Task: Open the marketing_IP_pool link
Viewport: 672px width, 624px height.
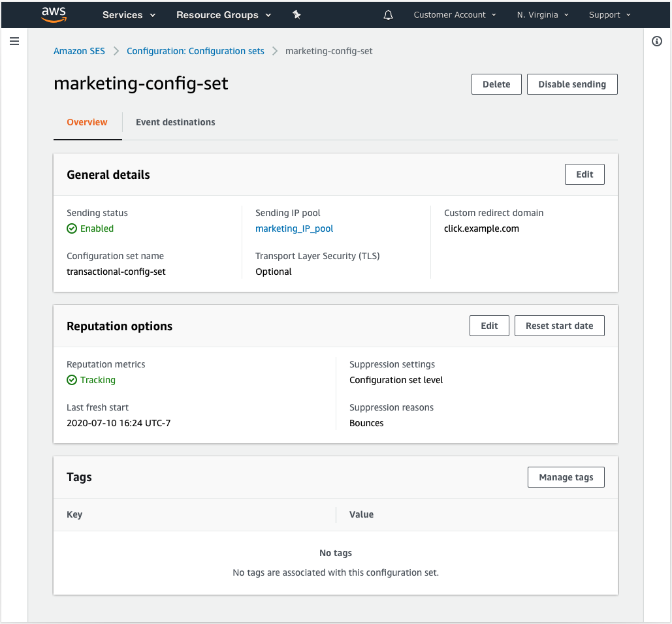Action: pyautogui.click(x=294, y=228)
